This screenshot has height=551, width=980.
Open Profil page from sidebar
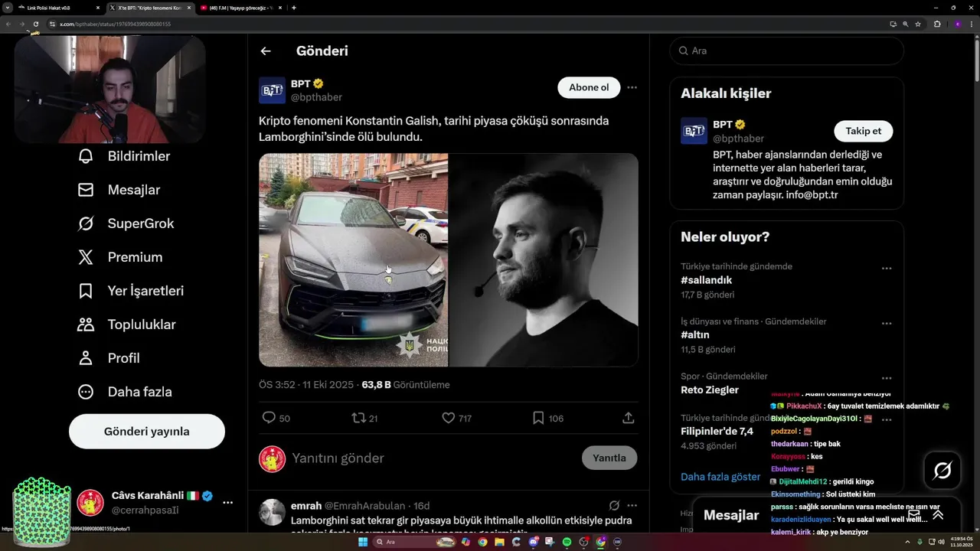109,358
